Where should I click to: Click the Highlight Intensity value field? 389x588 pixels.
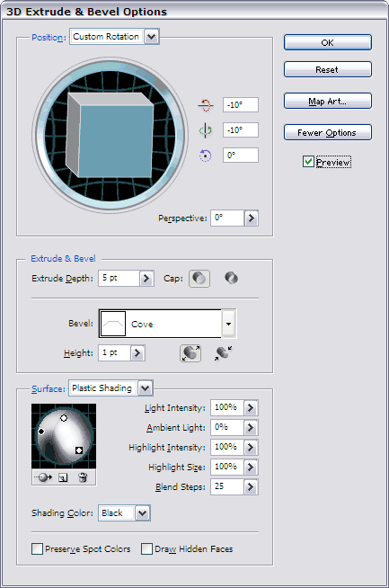pyautogui.click(x=227, y=448)
